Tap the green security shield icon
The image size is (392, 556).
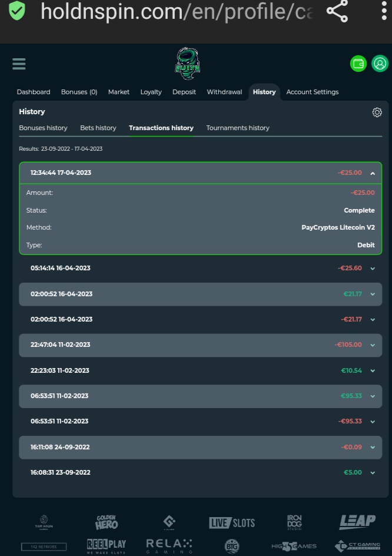point(18,11)
